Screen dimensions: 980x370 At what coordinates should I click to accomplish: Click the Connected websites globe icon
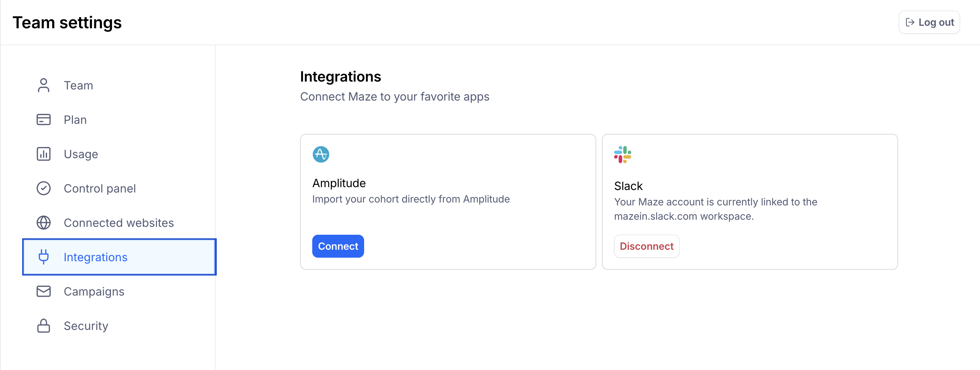43,223
